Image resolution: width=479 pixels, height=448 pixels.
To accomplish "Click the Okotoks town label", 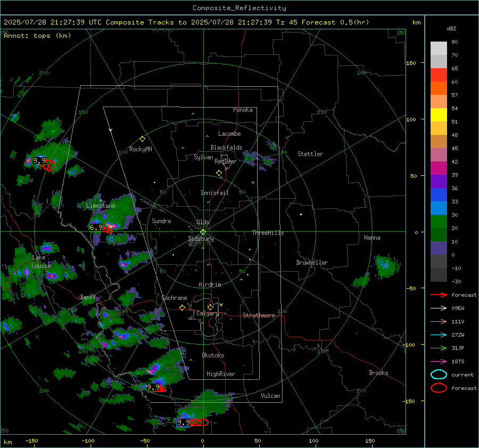I will (213, 355).
